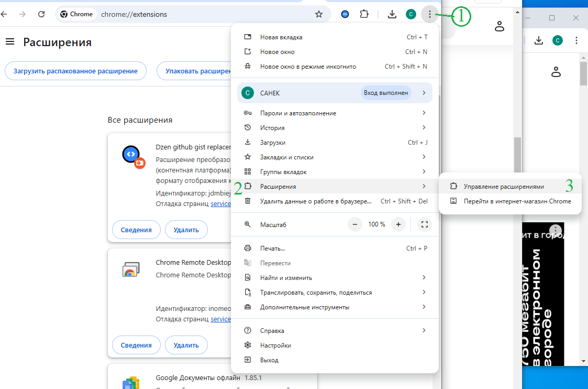Open the extensions puzzle icon in toolbar
This screenshot has width=588, height=389.
coord(364,14)
